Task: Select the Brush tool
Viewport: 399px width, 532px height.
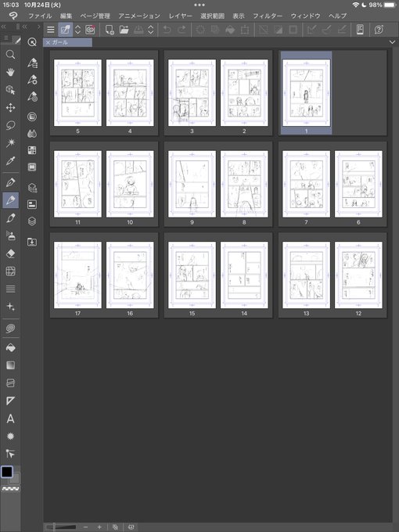Action: (x=10, y=217)
